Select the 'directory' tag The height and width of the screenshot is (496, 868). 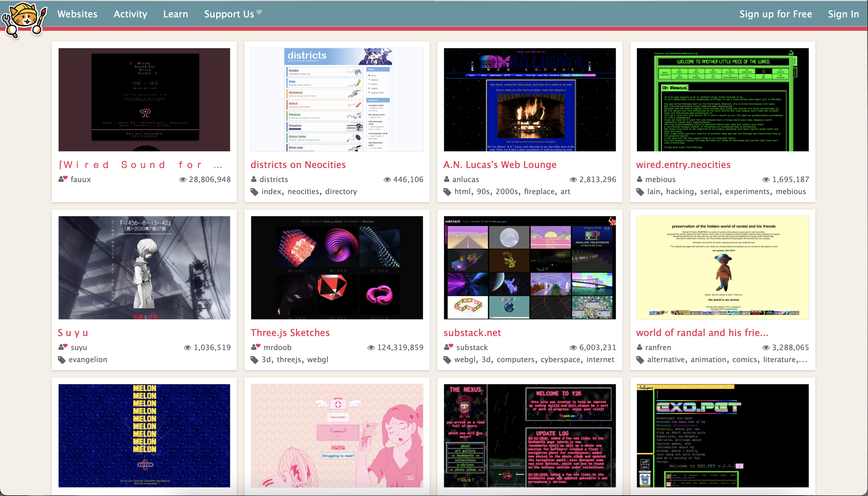pyautogui.click(x=341, y=191)
